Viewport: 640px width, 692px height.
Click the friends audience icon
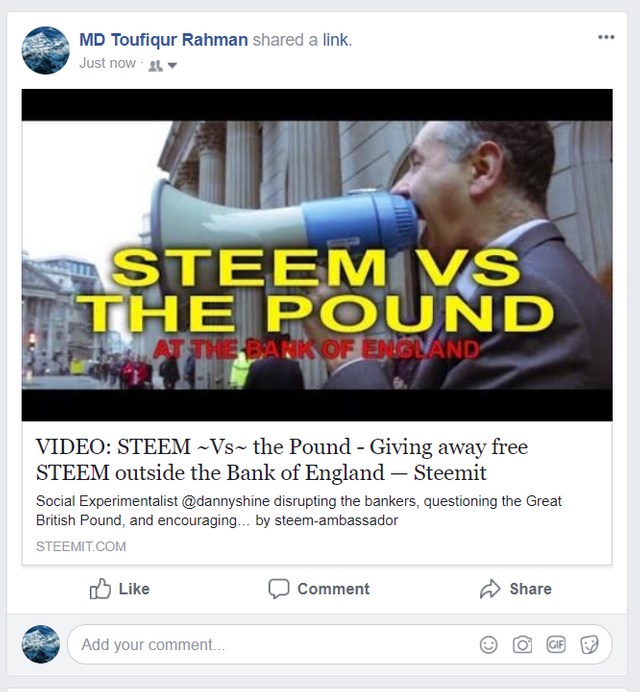click(x=155, y=66)
